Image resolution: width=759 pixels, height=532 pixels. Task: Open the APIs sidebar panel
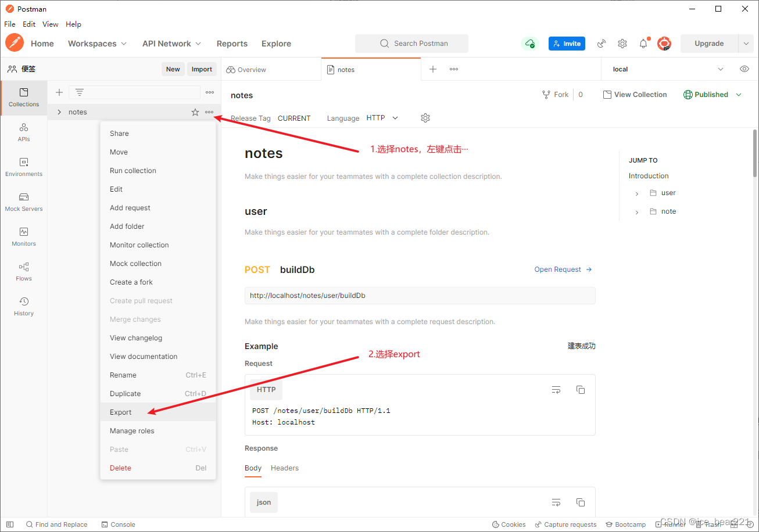(x=24, y=132)
